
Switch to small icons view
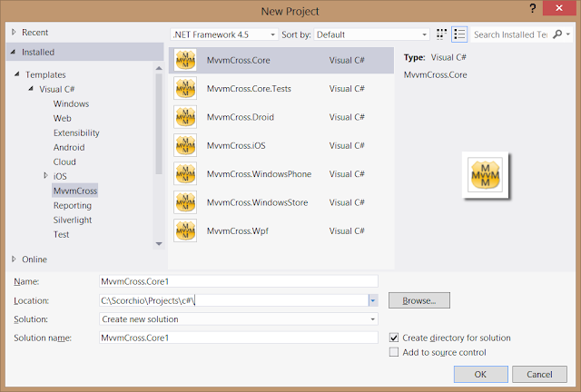[441, 34]
